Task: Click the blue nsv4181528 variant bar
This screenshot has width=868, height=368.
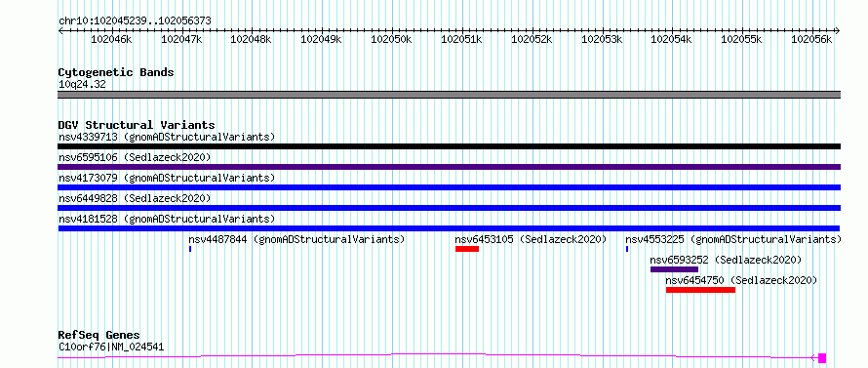Action: click(x=449, y=228)
